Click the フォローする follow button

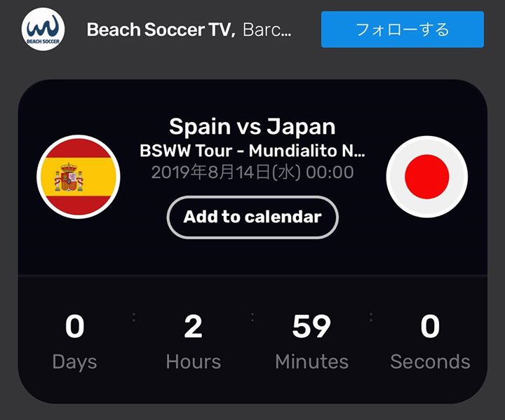(403, 29)
